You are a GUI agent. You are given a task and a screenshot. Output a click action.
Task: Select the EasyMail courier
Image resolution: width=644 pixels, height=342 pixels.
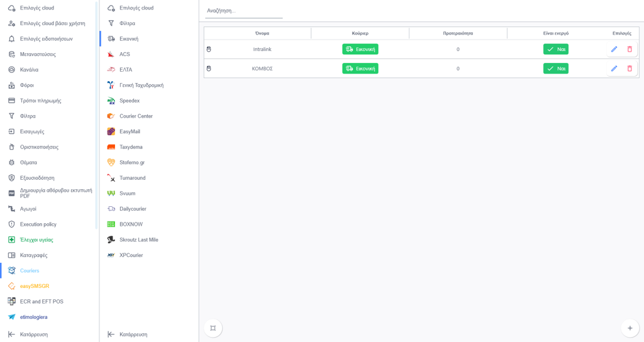click(130, 132)
